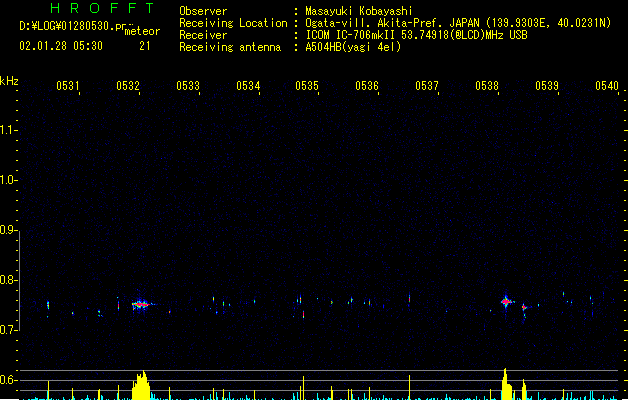629x400 pixels.
Task: Click the HROFFT title text
Action: pyautogui.click(x=102, y=8)
